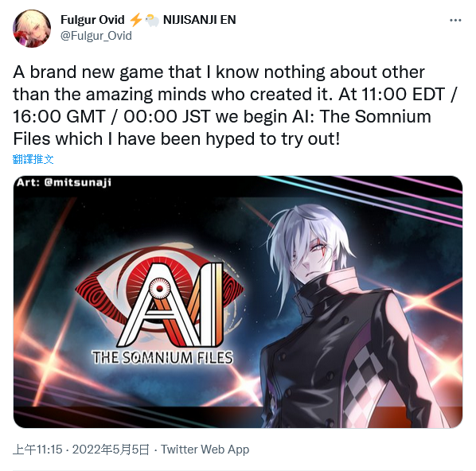Click the THE SOMNIUM FILES title text in image
The height and width of the screenshot is (471, 476).
click(162, 357)
